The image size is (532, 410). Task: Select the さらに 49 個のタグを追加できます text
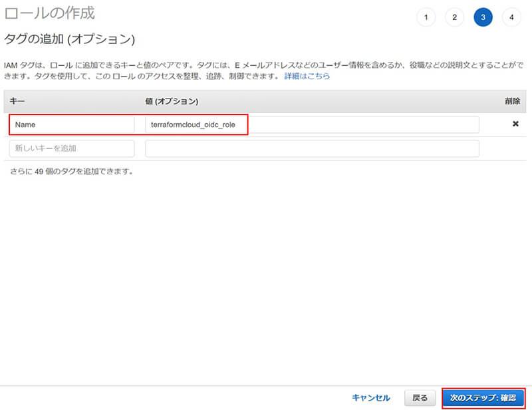(x=72, y=172)
